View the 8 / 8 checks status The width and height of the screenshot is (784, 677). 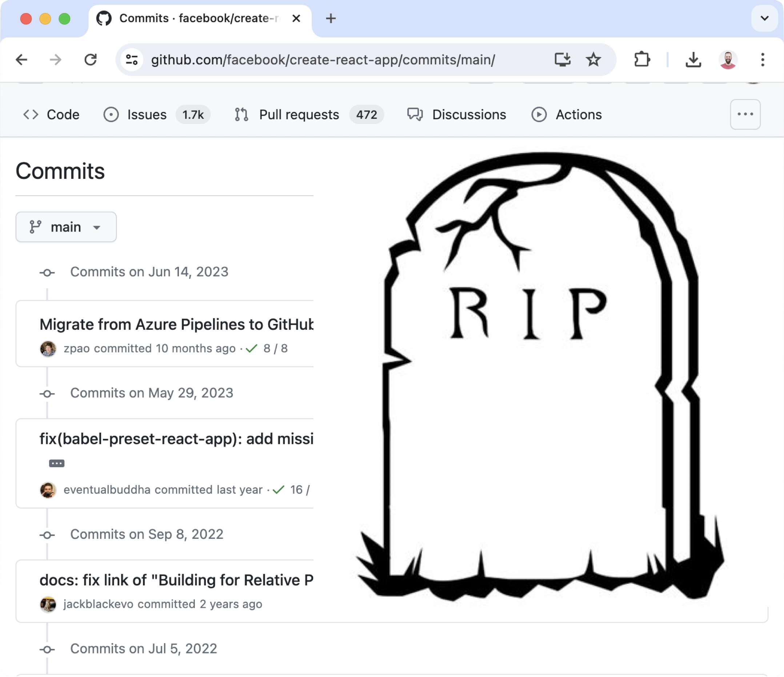267,349
